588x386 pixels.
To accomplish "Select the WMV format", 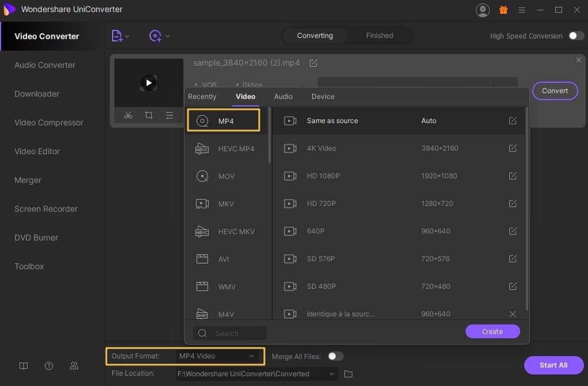I will 227,286.
